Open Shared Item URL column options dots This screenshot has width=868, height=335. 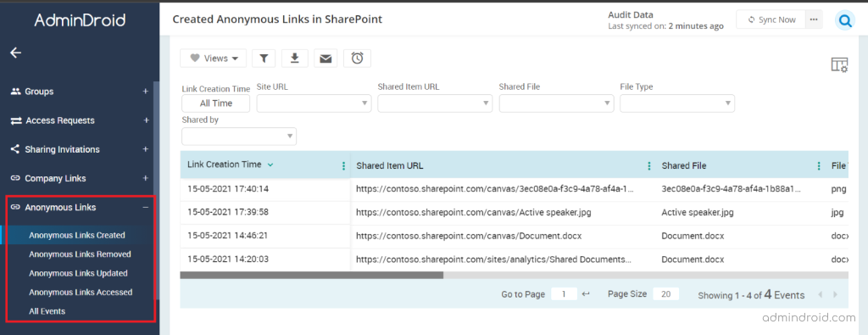point(649,165)
